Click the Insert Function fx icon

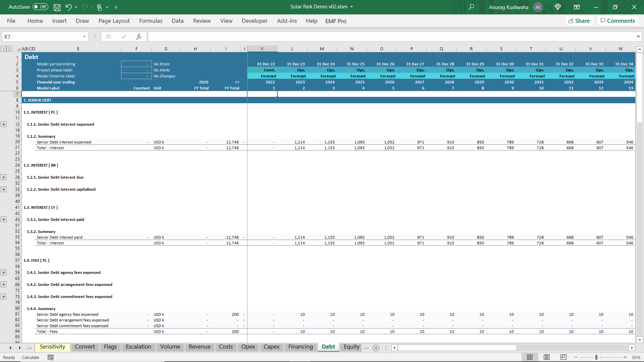pyautogui.click(x=139, y=37)
